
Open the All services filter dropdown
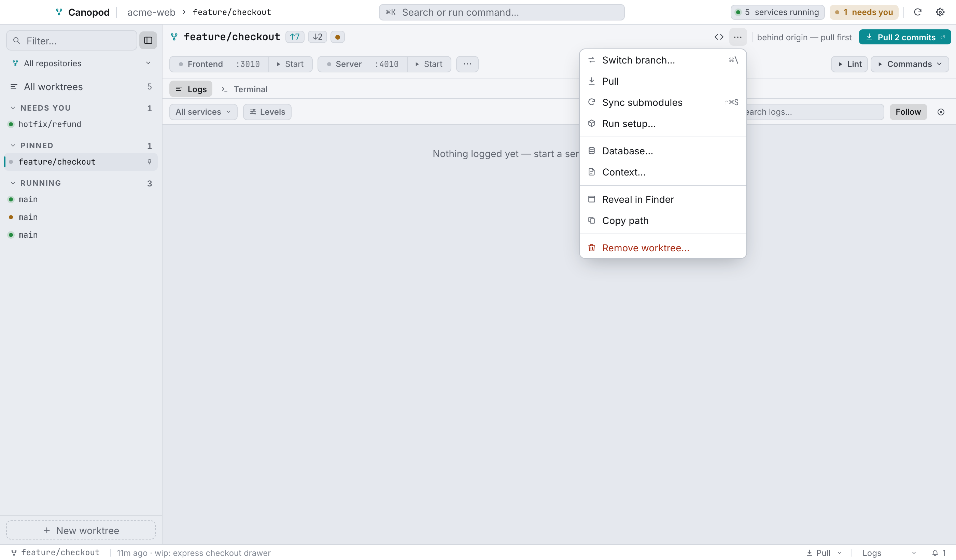pyautogui.click(x=203, y=112)
